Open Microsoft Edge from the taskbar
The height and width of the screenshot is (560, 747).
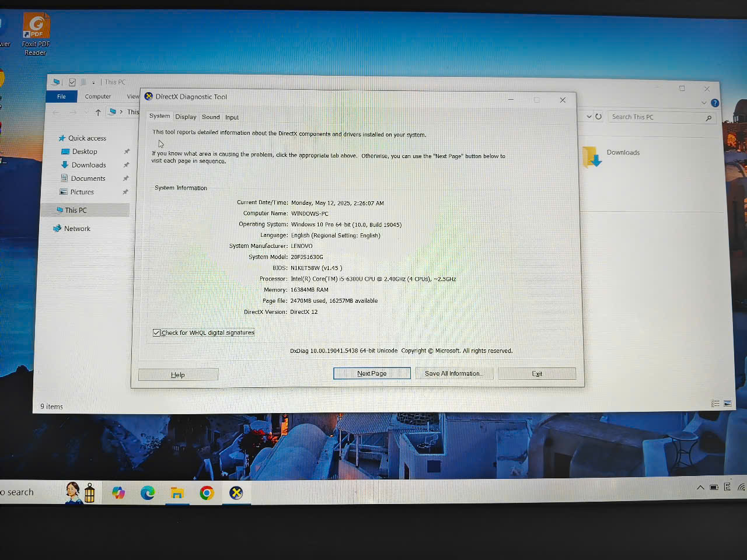(148, 493)
